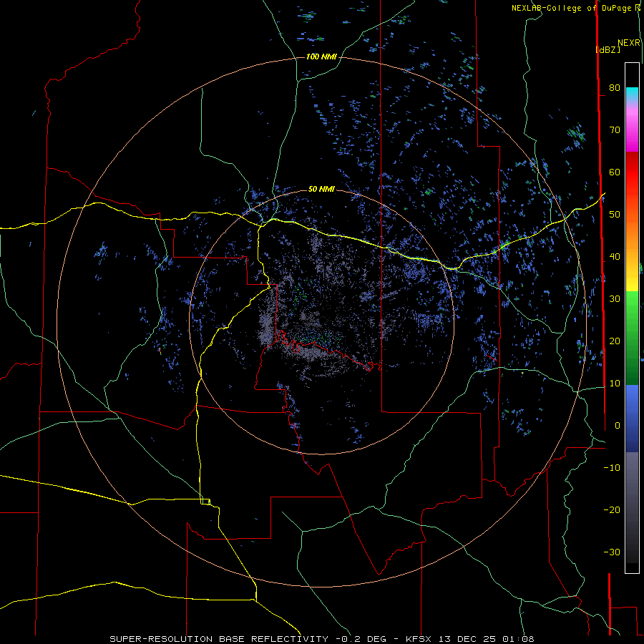
Task: Click the green segment of the reflectivity color bar
Action: pos(632,338)
